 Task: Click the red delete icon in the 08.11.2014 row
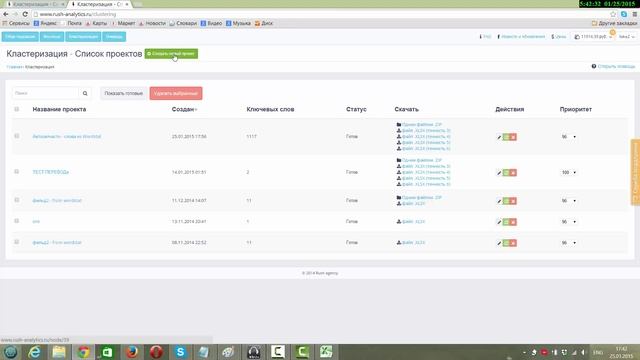[x=513, y=243]
